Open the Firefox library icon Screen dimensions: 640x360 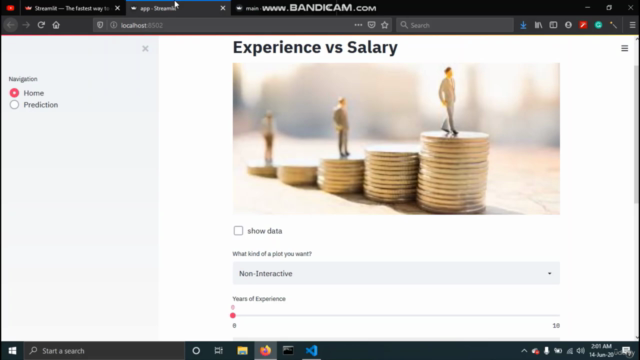pyautogui.click(x=538, y=25)
